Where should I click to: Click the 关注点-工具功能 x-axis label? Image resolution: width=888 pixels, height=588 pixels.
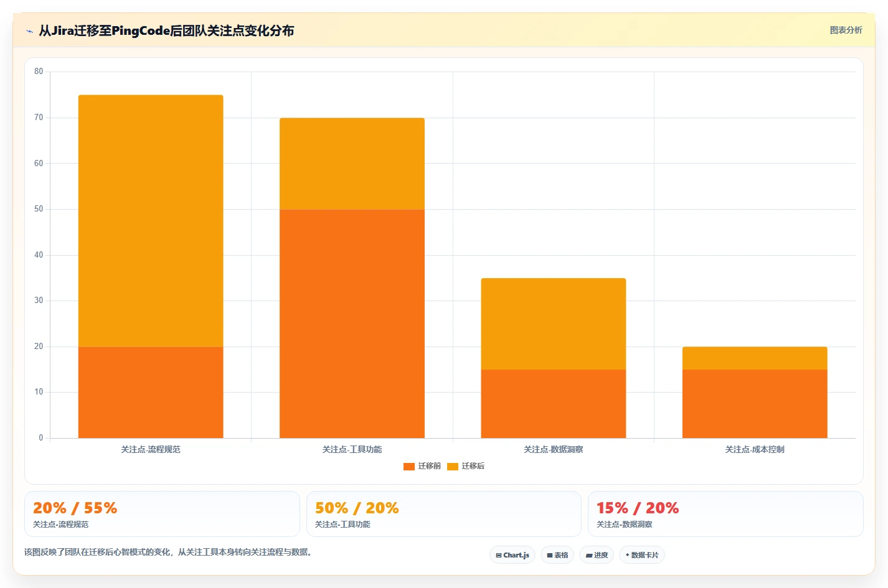tap(352, 449)
